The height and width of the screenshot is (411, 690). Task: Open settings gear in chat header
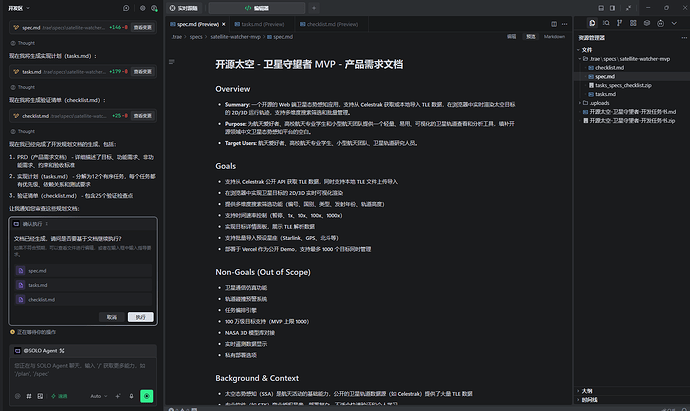143,8
